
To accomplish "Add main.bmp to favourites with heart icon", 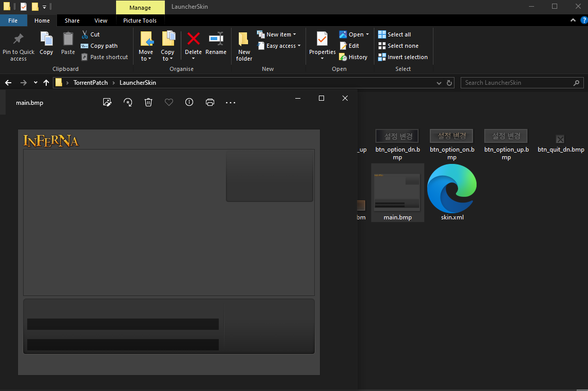I will 169,102.
